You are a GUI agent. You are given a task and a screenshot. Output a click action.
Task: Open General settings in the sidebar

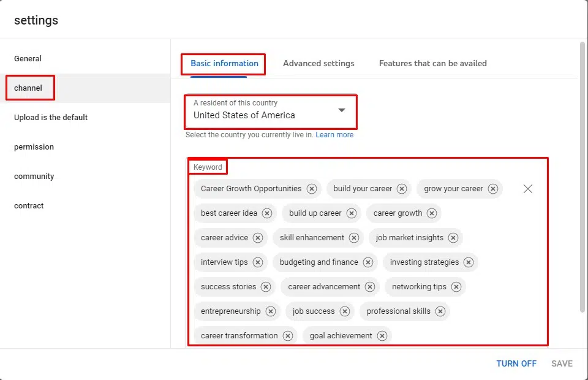28,59
